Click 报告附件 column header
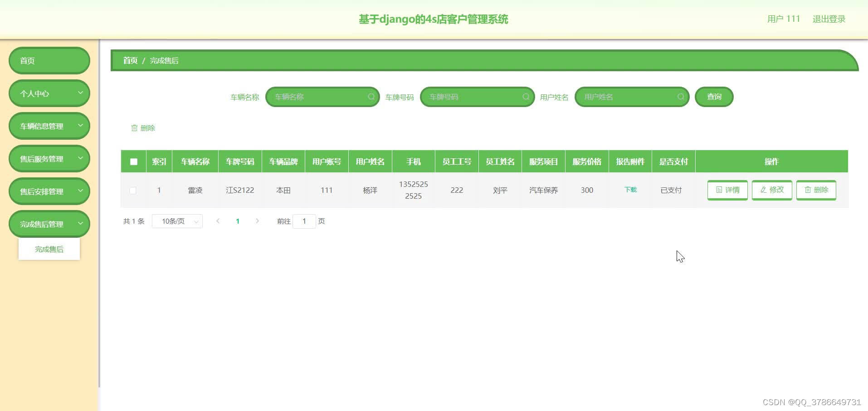The height and width of the screenshot is (411, 868). (630, 161)
